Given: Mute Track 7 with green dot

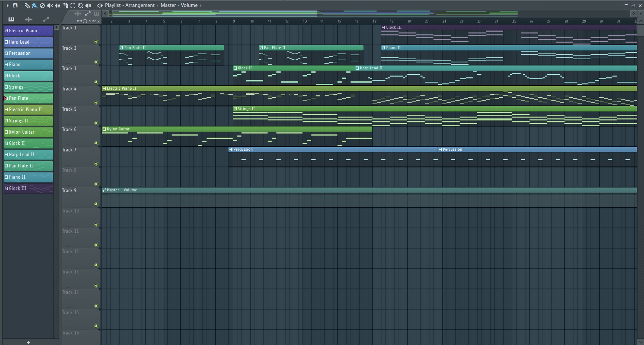Looking at the screenshot, I should [96, 164].
